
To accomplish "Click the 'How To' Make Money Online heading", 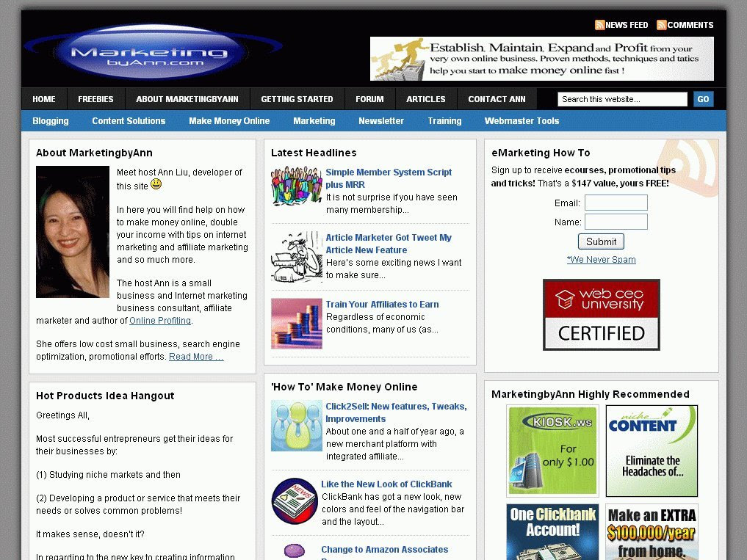I will [x=344, y=387].
